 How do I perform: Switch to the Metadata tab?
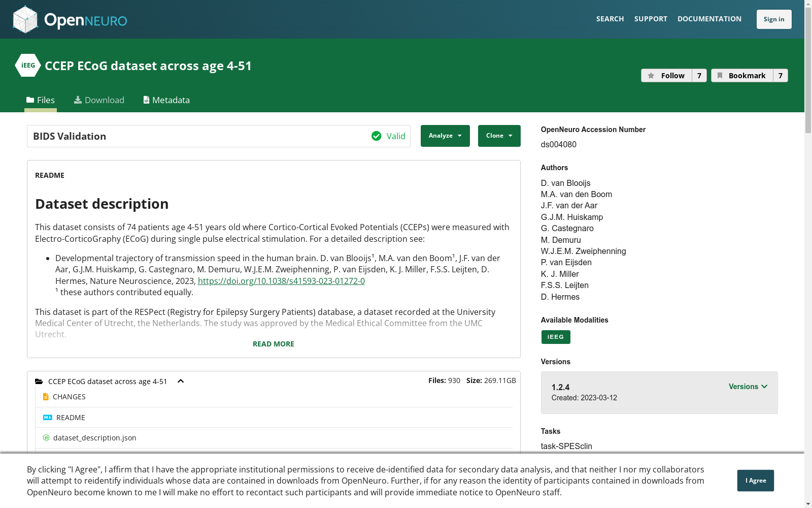166,100
